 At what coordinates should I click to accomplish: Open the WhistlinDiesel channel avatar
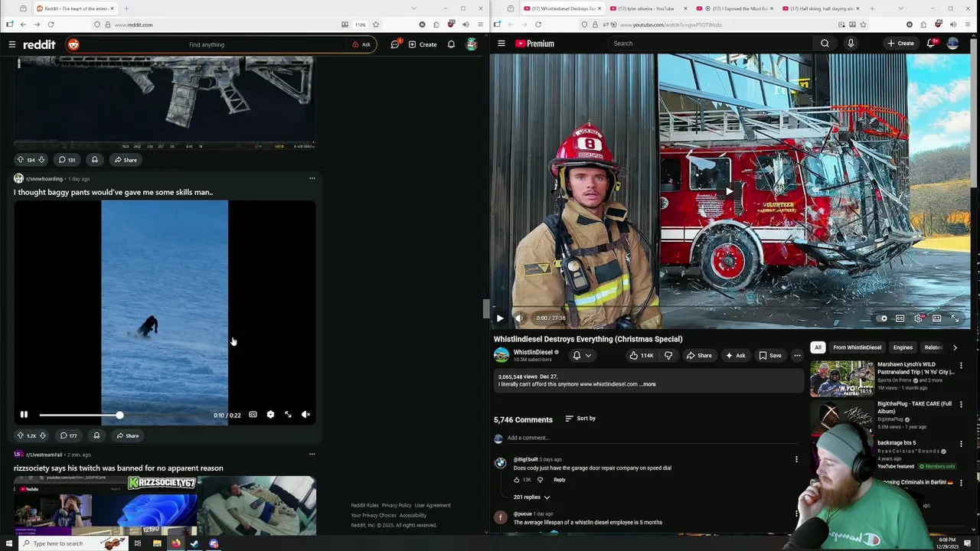501,355
